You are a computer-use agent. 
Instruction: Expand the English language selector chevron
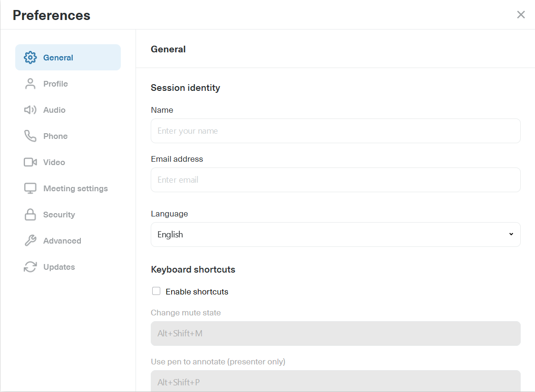coord(511,234)
